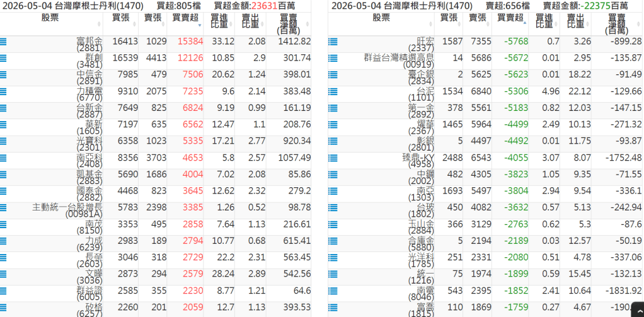644x317 pixels.
Task: Open the list icon beside 群創 (3481)
Action: [x=3, y=58]
